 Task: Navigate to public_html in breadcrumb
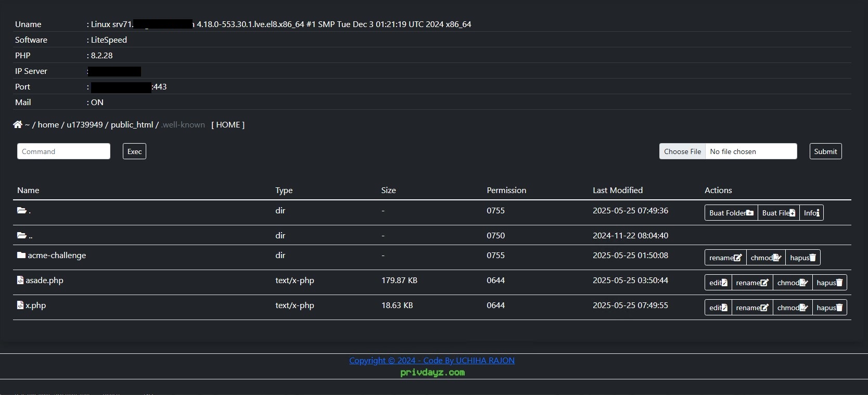132,125
